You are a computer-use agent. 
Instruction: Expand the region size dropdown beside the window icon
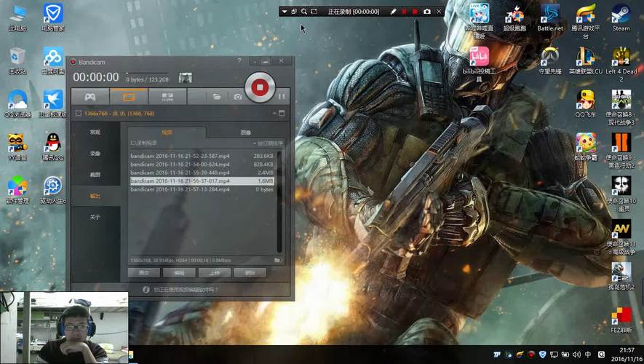coord(274,114)
